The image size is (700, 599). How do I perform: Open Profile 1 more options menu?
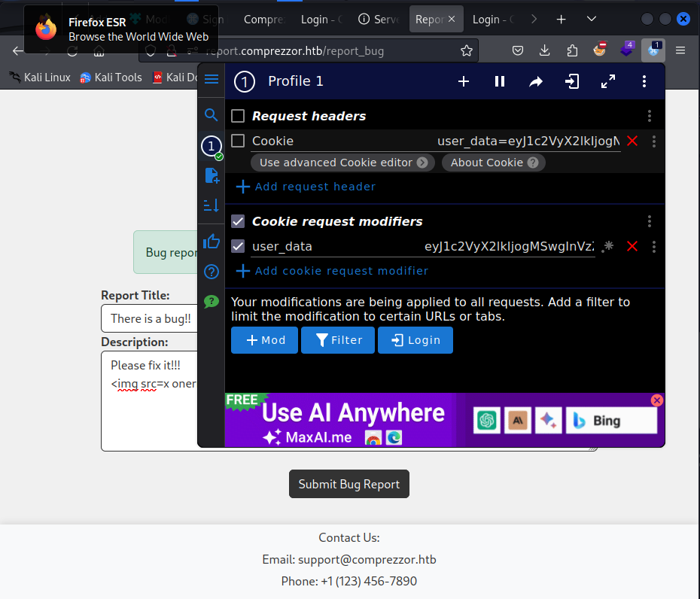point(644,81)
